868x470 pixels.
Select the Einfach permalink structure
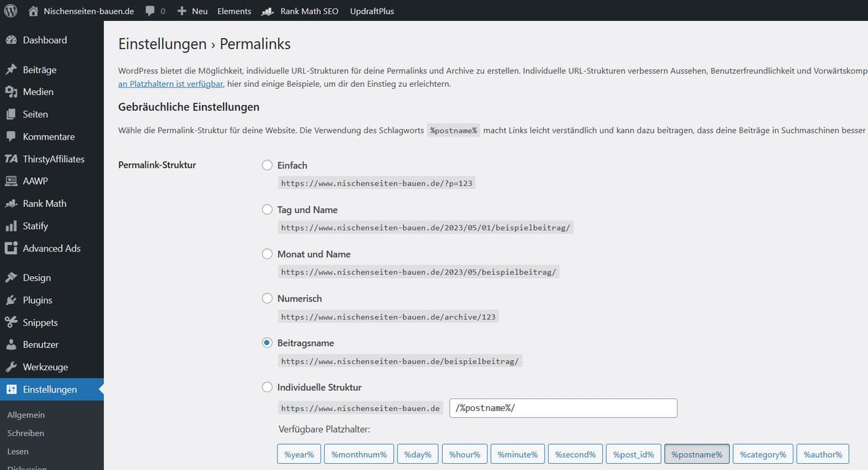[x=267, y=165]
